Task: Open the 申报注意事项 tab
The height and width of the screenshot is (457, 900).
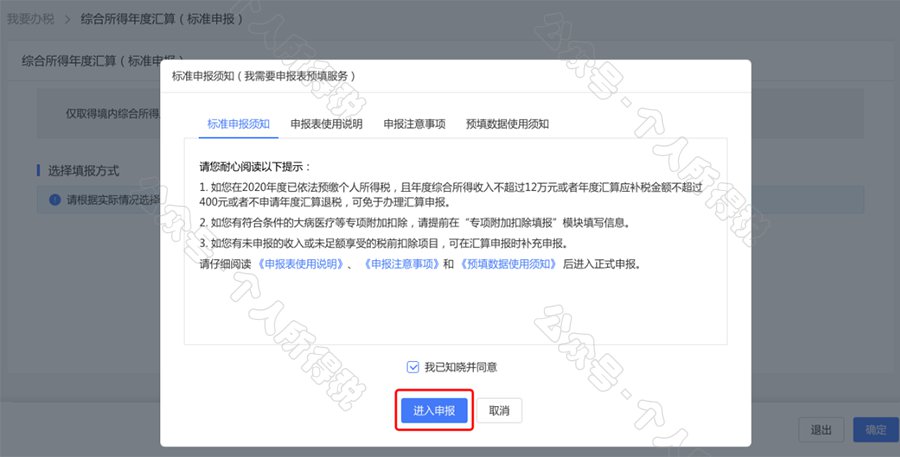Action: click(414, 124)
